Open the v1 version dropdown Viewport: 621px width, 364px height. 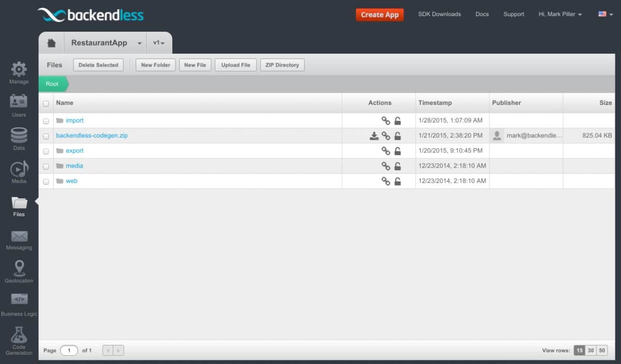(159, 43)
